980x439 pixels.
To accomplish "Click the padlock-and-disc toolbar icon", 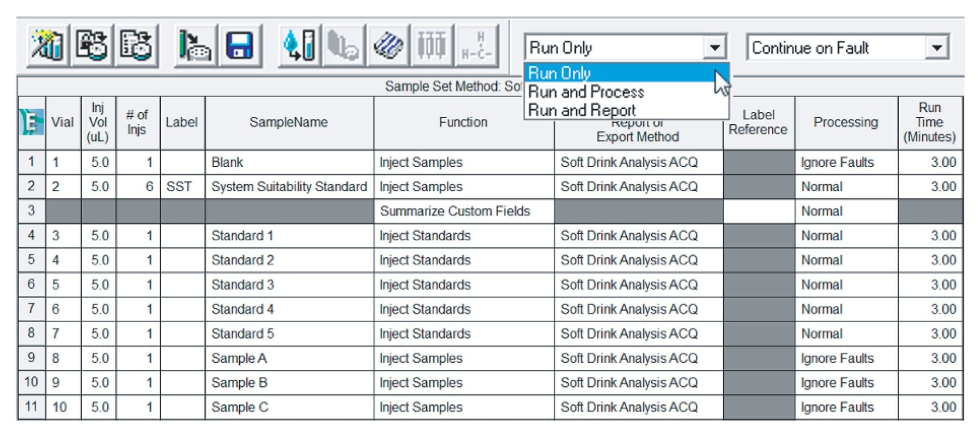I will click(92, 46).
